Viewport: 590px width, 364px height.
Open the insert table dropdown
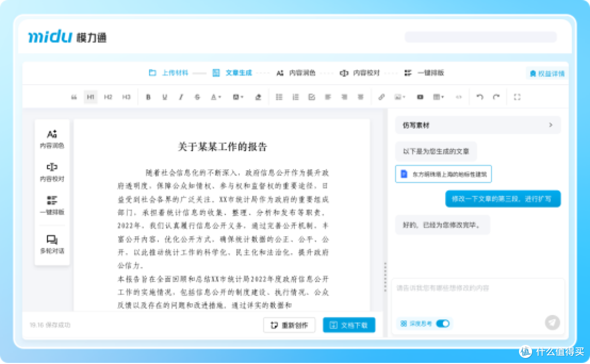pyautogui.click(x=438, y=97)
